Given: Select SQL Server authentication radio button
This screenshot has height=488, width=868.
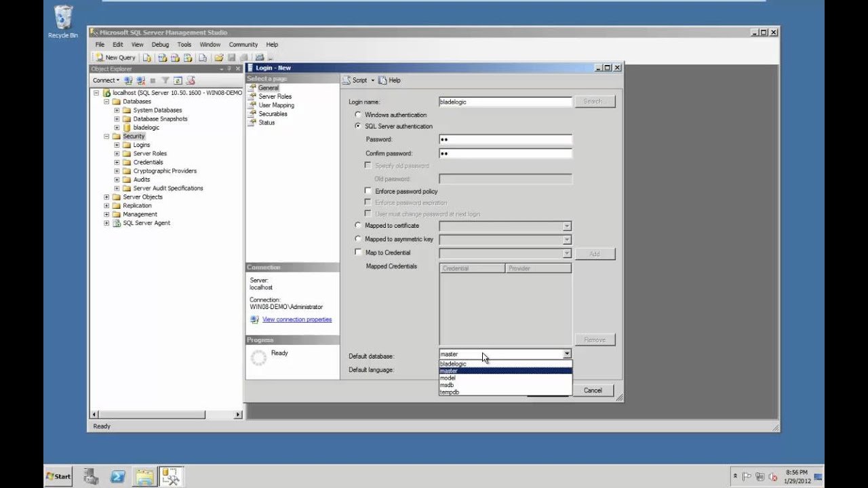Looking at the screenshot, I should coord(358,126).
